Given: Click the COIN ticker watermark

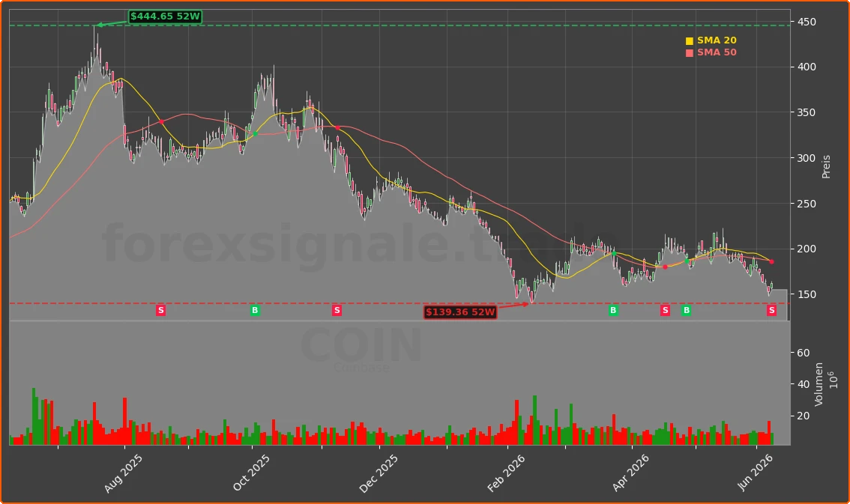Looking at the screenshot, I should 361,345.
